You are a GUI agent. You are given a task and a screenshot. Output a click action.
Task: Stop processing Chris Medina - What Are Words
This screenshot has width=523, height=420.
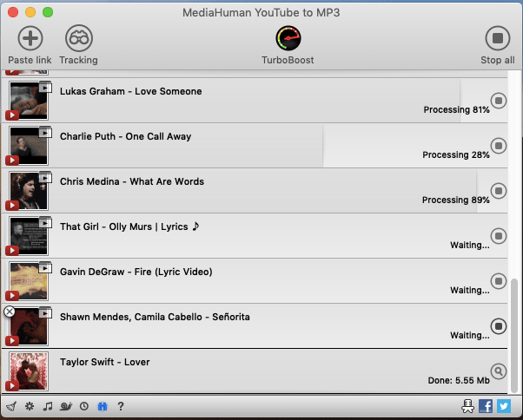(x=499, y=191)
